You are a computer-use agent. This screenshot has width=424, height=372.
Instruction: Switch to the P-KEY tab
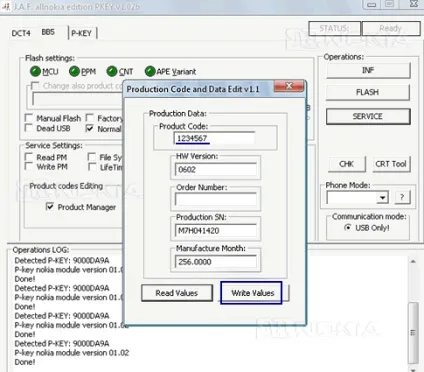point(81,33)
